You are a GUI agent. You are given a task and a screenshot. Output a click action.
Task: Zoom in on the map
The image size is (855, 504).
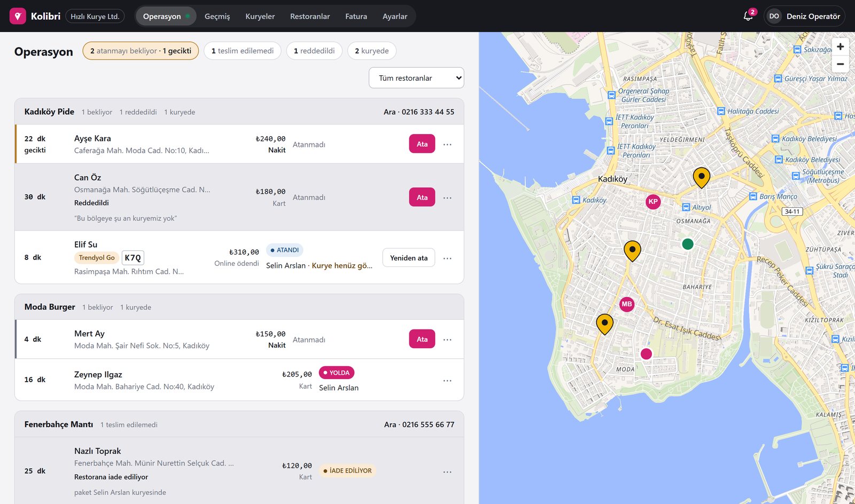[840, 46]
